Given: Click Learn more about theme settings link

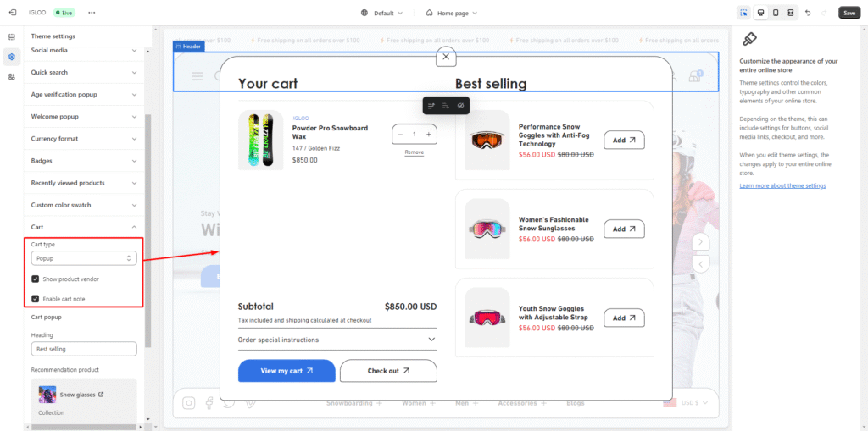Looking at the screenshot, I should pyautogui.click(x=782, y=185).
